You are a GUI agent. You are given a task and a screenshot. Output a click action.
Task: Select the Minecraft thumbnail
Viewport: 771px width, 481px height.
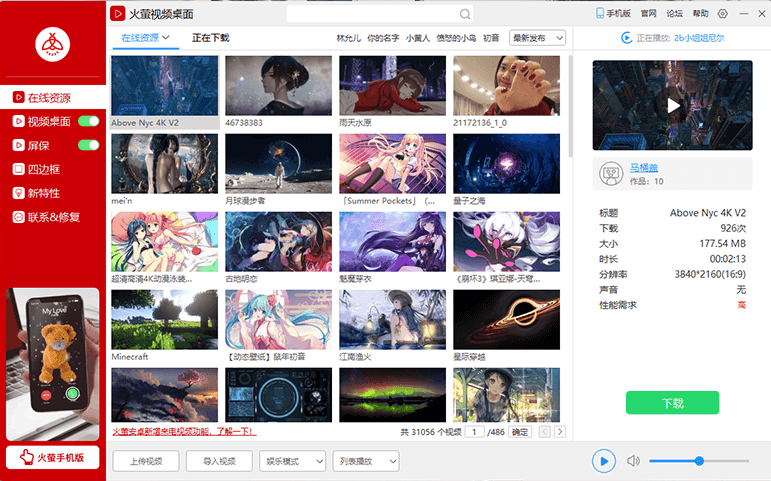click(165, 320)
